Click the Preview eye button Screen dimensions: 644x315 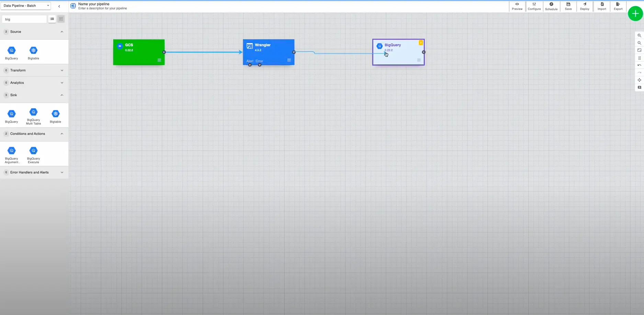pos(517,6)
